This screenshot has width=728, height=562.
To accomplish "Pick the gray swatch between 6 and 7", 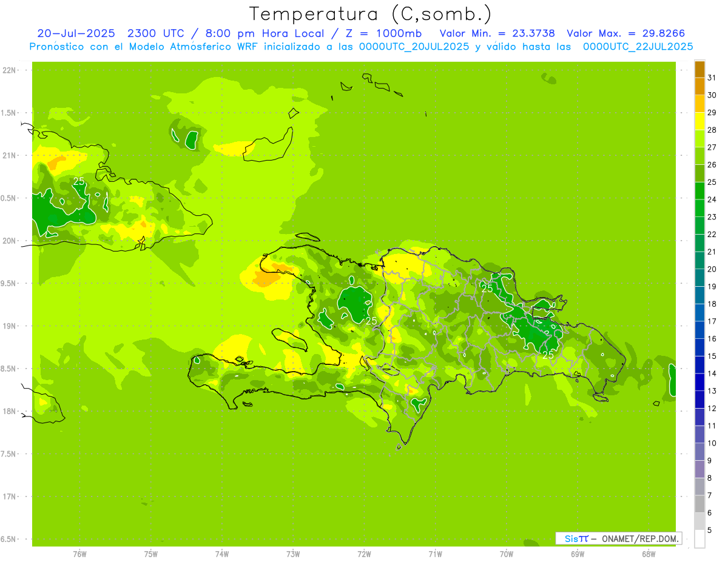I will [699, 504].
